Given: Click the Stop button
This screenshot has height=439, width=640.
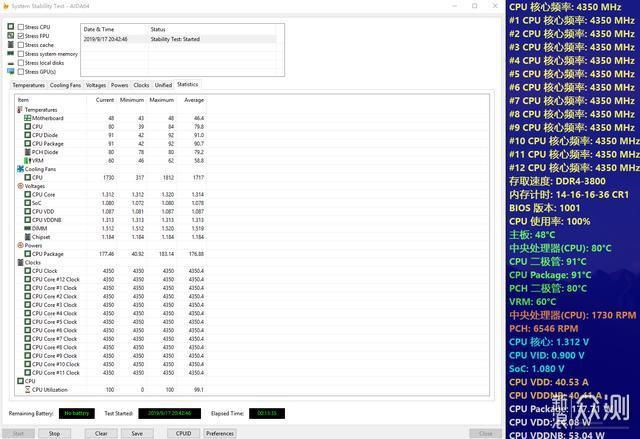Looking at the screenshot, I should 54,433.
